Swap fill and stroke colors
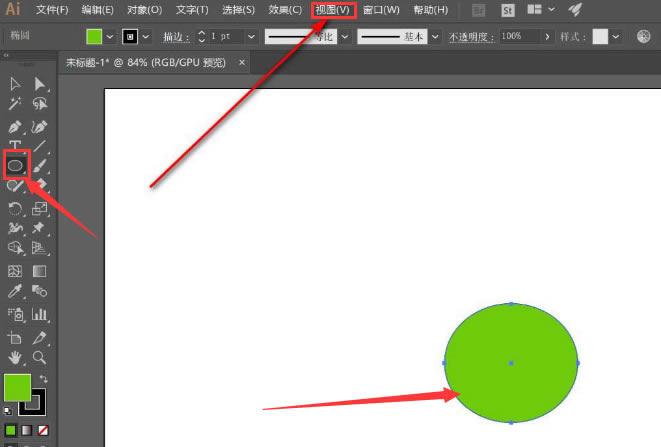 point(43,379)
